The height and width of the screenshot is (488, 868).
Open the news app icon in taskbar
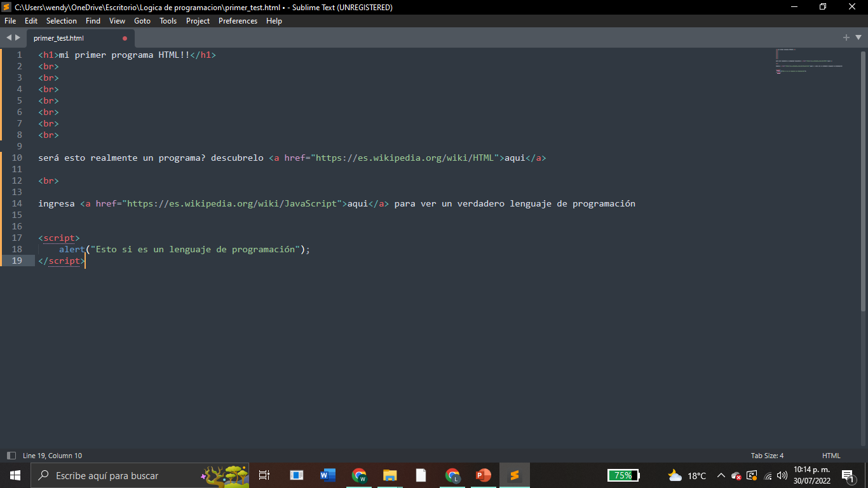pyautogui.click(x=296, y=475)
